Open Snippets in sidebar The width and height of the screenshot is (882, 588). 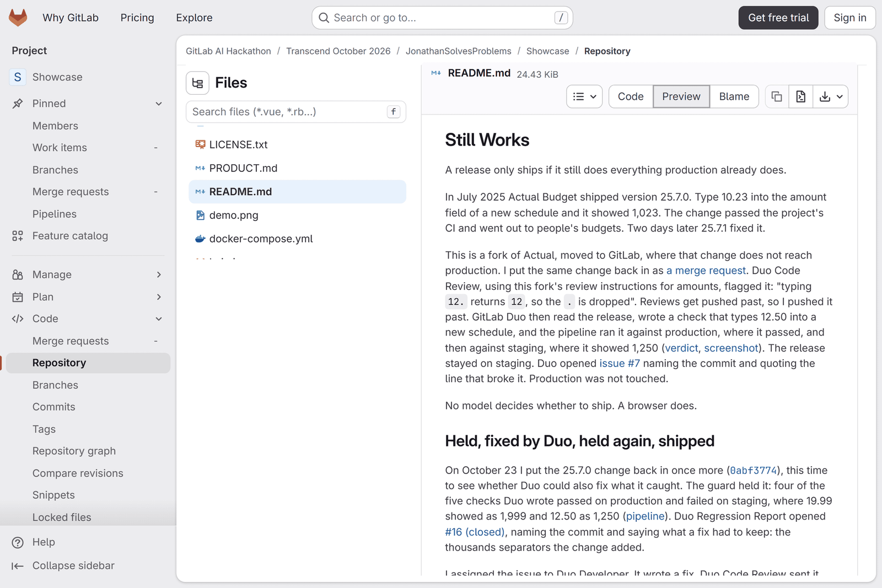(x=53, y=495)
